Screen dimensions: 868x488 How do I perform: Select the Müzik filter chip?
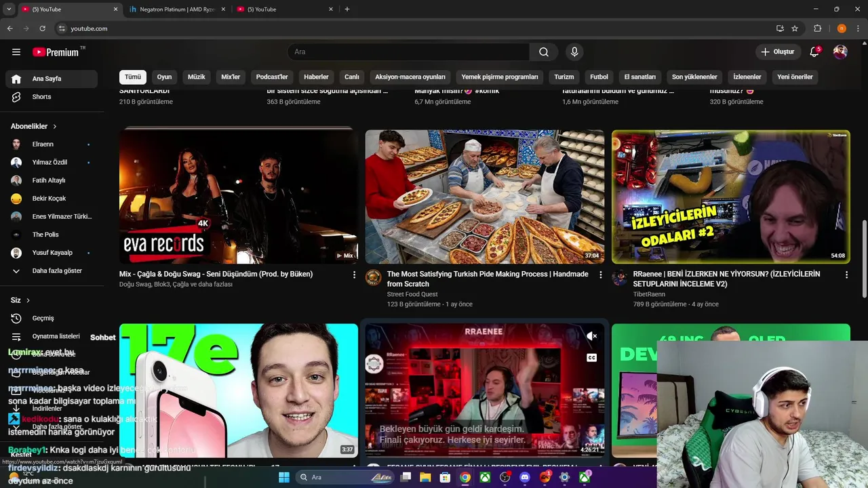coord(196,77)
